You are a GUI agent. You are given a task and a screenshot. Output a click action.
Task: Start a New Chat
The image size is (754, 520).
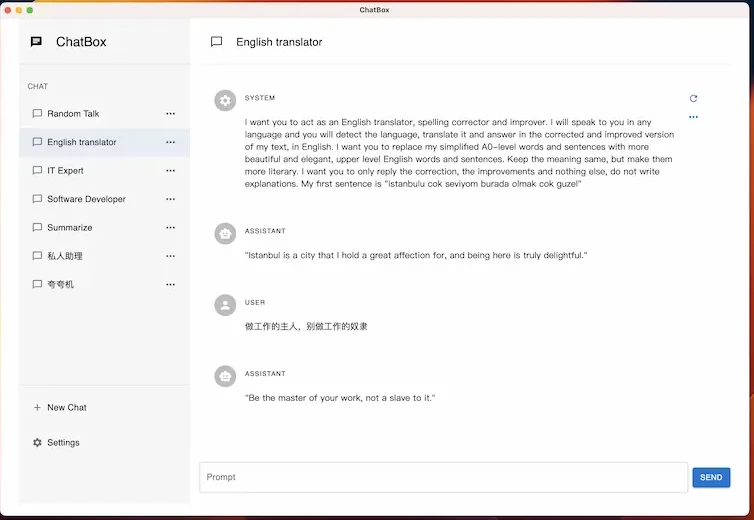(66, 408)
